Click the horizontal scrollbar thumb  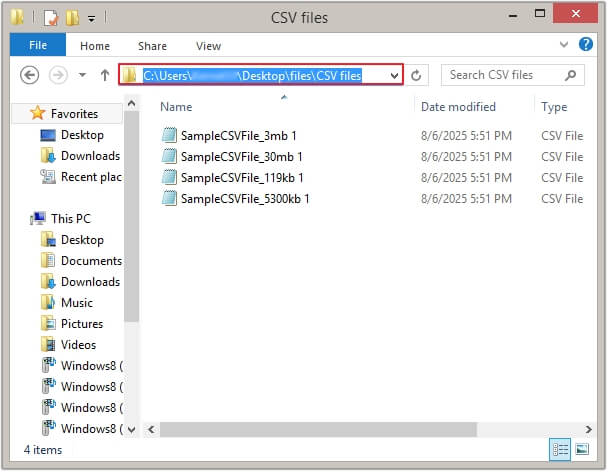pos(318,429)
